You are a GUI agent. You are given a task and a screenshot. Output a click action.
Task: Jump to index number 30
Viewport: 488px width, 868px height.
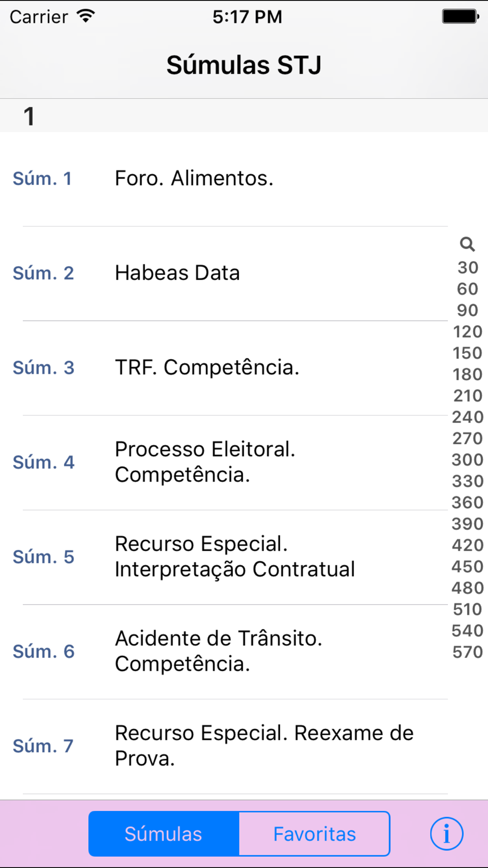(468, 268)
